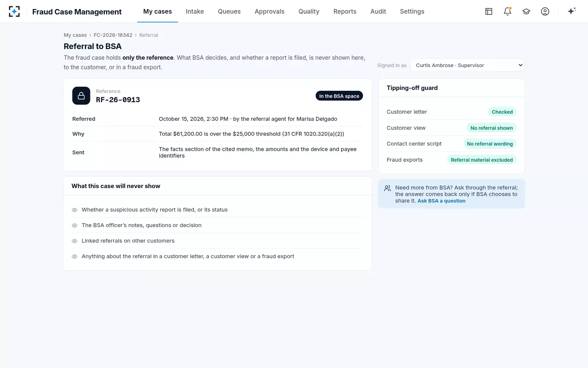Click the No referral shown status badge

(492, 128)
